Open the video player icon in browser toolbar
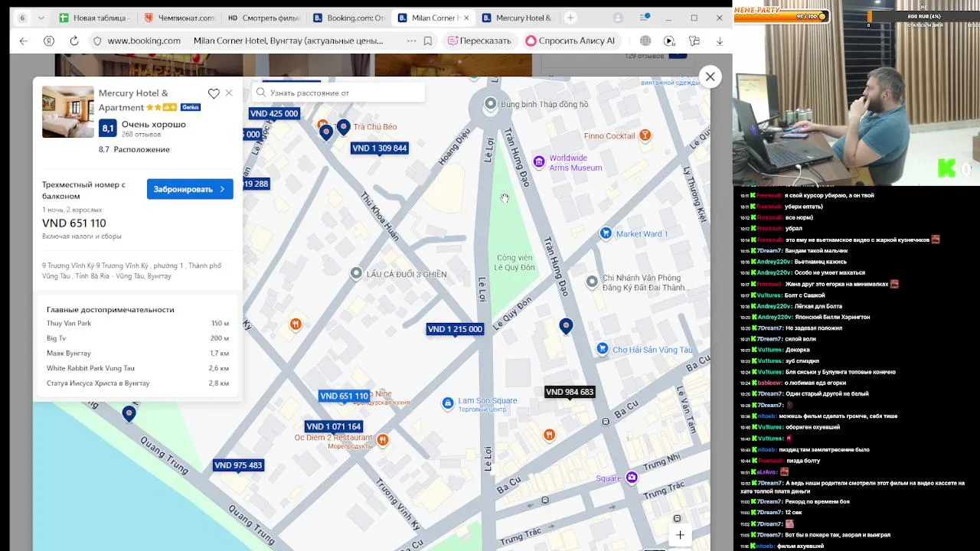Screen dimensions: 980x551 point(670,41)
